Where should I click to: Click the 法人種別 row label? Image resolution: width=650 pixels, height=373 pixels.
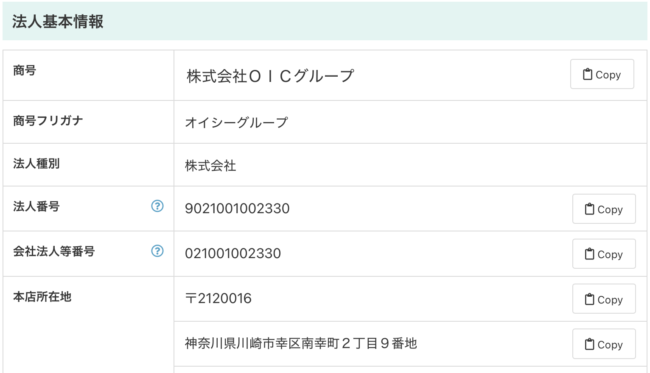coord(36,164)
